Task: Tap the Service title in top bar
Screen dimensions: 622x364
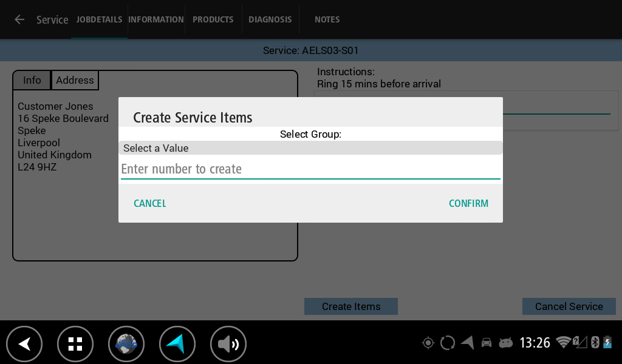Action: (x=52, y=20)
